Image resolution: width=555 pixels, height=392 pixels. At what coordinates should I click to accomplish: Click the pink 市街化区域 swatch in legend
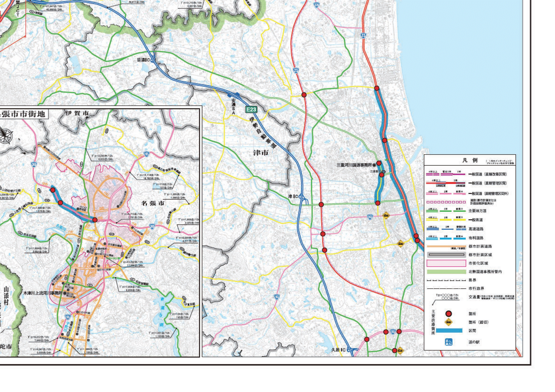[x=446, y=263]
